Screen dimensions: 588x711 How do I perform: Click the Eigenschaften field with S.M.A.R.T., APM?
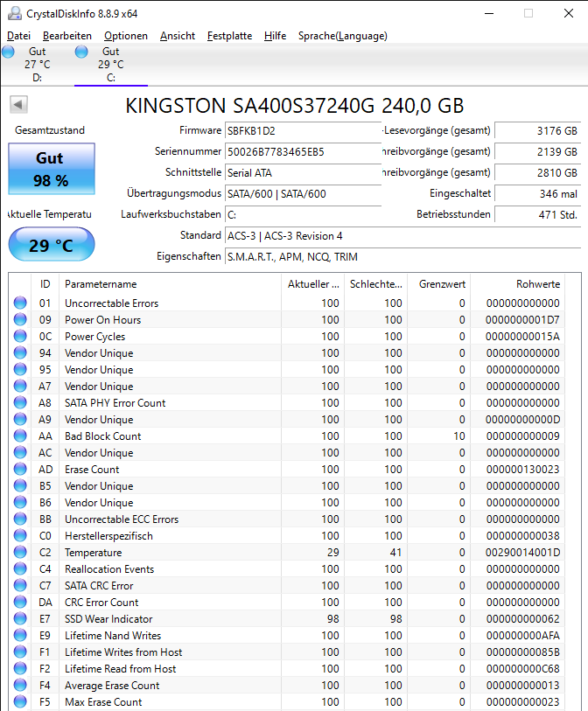(x=402, y=257)
